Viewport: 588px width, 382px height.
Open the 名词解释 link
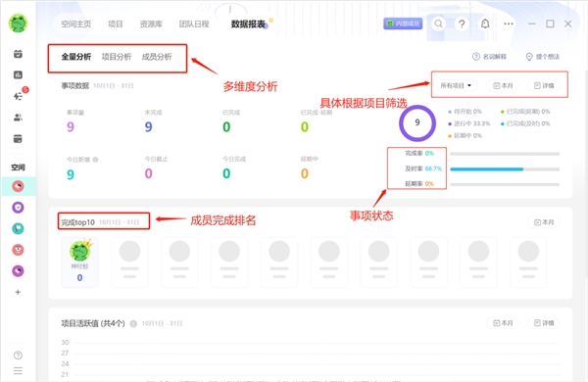coord(489,57)
